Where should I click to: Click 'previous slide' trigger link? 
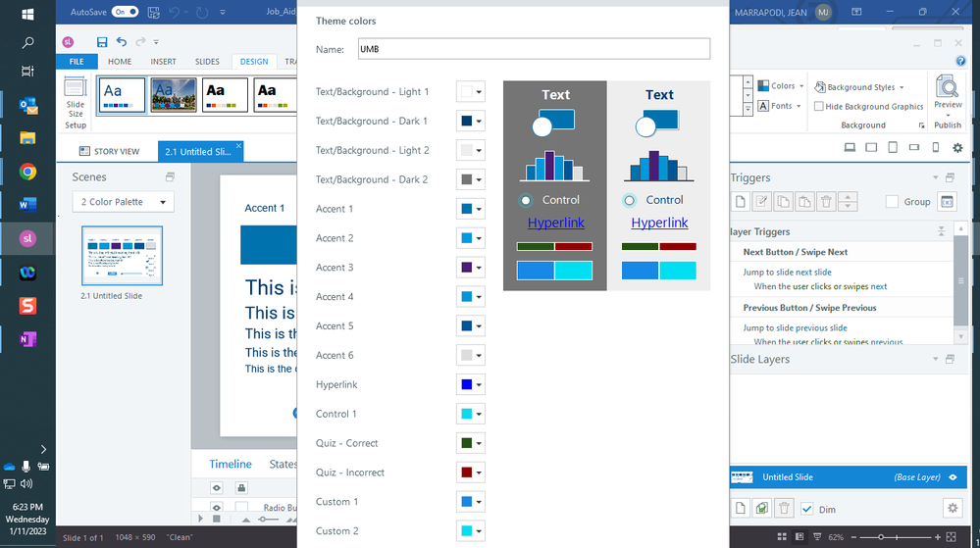[821, 327]
